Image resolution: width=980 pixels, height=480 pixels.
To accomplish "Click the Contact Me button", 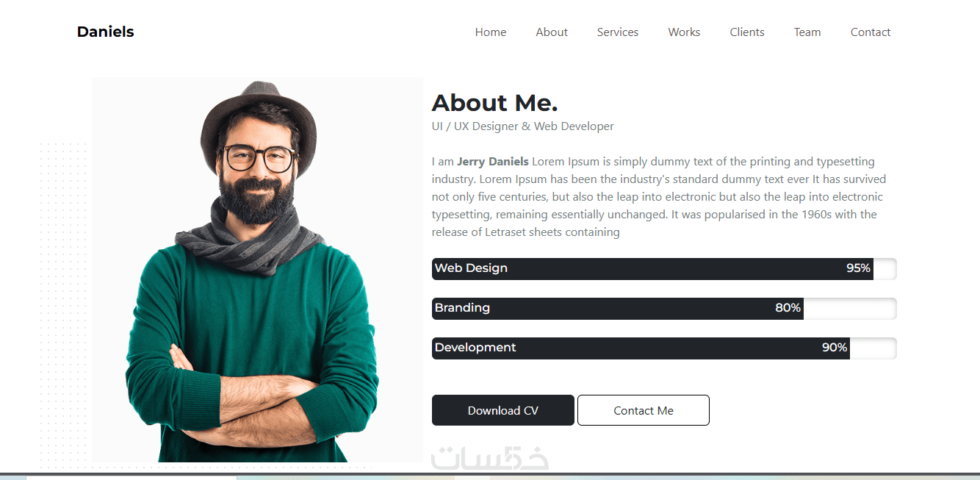I will point(644,410).
